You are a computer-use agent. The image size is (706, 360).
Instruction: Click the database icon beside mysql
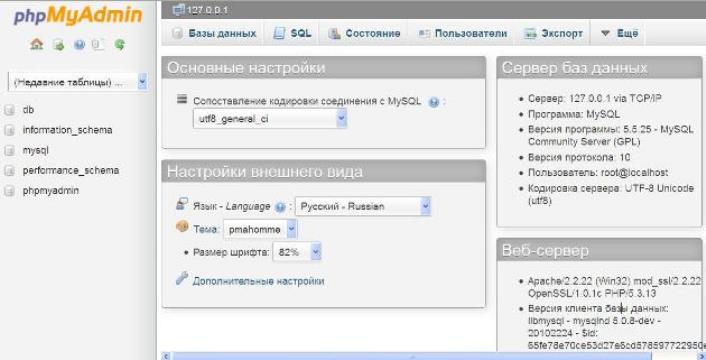coord(9,151)
